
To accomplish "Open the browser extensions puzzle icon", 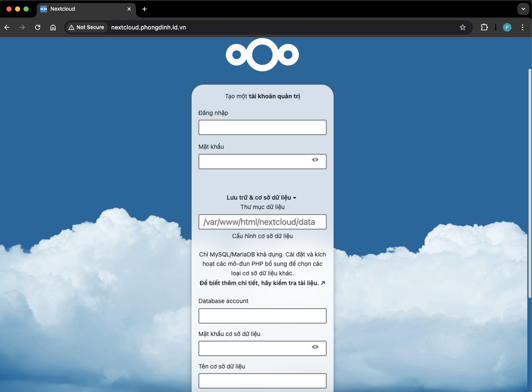I will [x=484, y=27].
